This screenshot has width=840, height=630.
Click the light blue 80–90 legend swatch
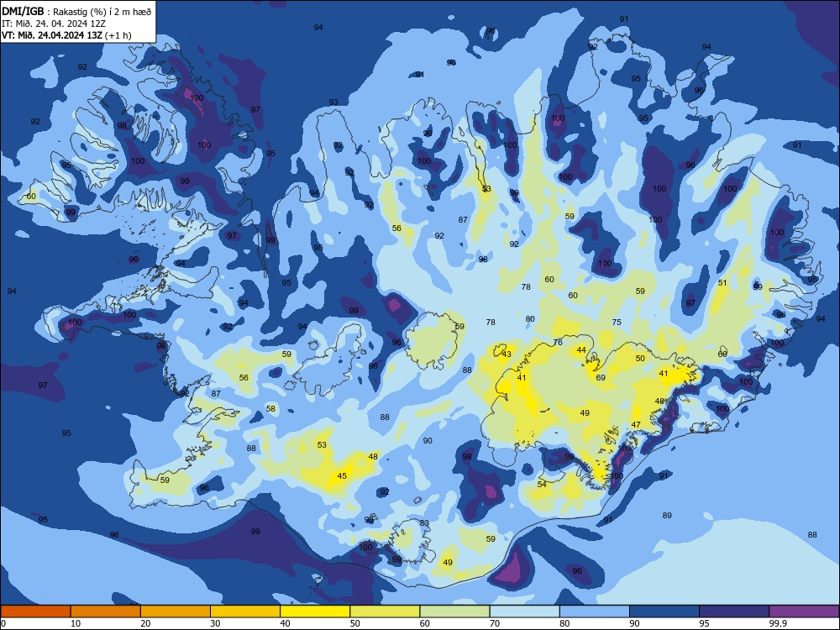click(x=595, y=612)
